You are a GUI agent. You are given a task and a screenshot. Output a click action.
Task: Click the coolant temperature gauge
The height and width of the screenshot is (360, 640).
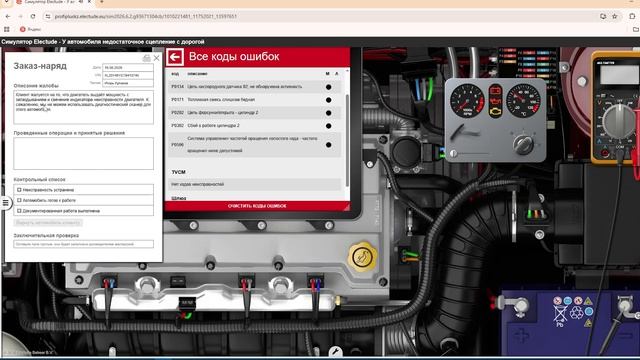click(x=523, y=101)
